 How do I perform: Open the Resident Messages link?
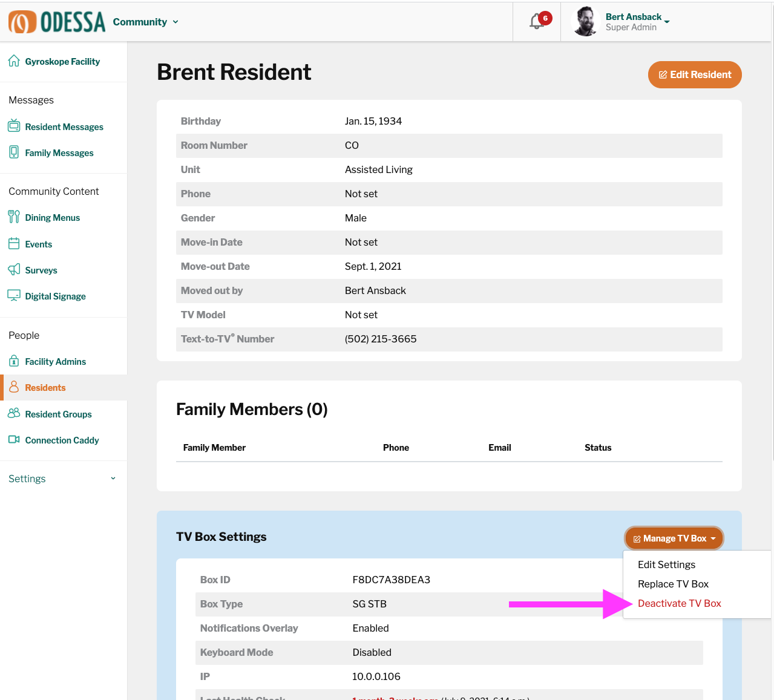[x=64, y=126]
